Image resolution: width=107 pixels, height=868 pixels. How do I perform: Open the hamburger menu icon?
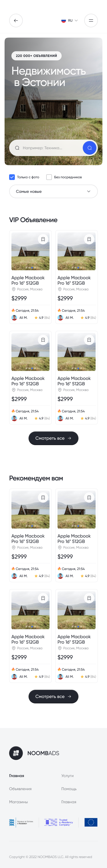click(91, 21)
